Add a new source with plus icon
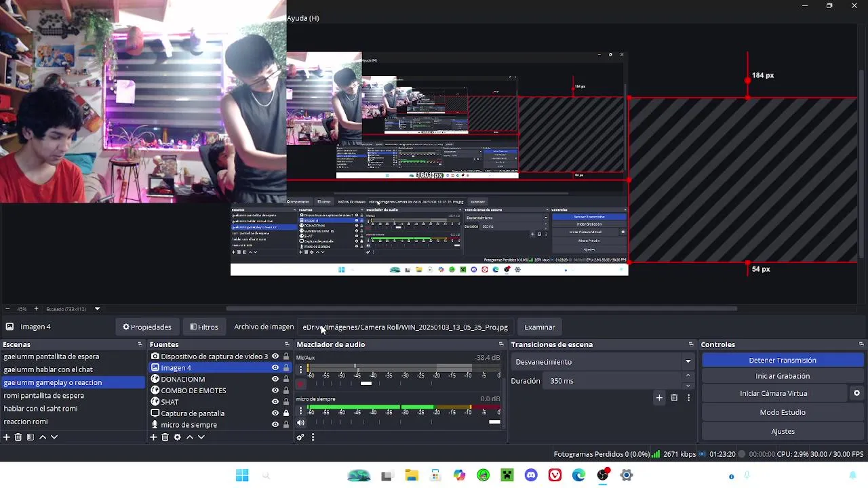The height and width of the screenshot is (488, 868). point(153,437)
